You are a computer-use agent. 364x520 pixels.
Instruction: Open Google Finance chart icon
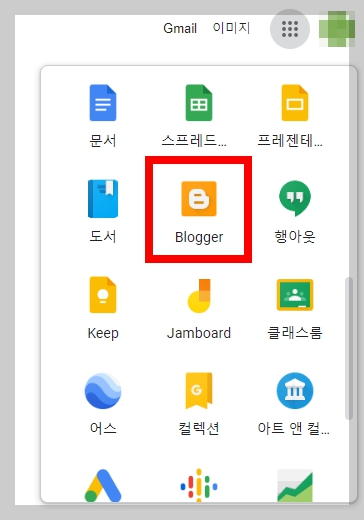pos(295,485)
